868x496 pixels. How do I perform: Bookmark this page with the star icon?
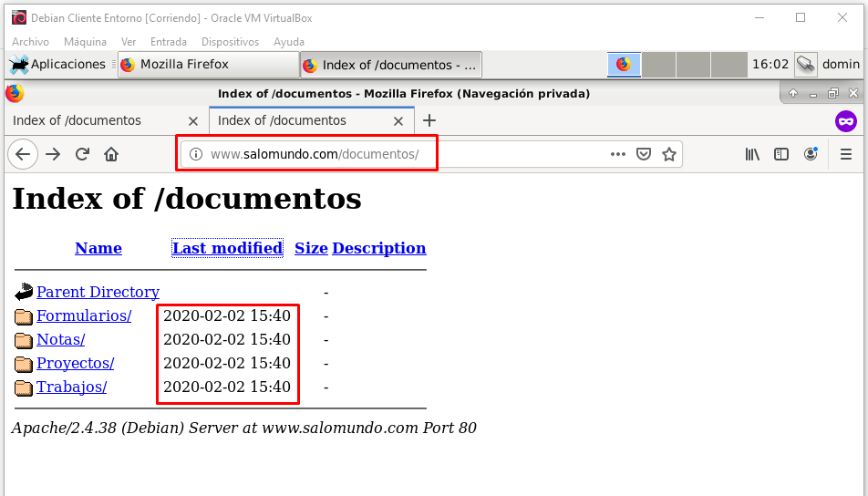click(x=669, y=154)
